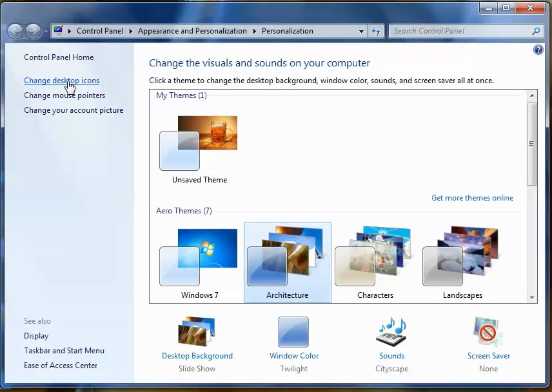The width and height of the screenshot is (552, 392).
Task: Open the Desktop Background settings icon
Action: click(x=197, y=331)
